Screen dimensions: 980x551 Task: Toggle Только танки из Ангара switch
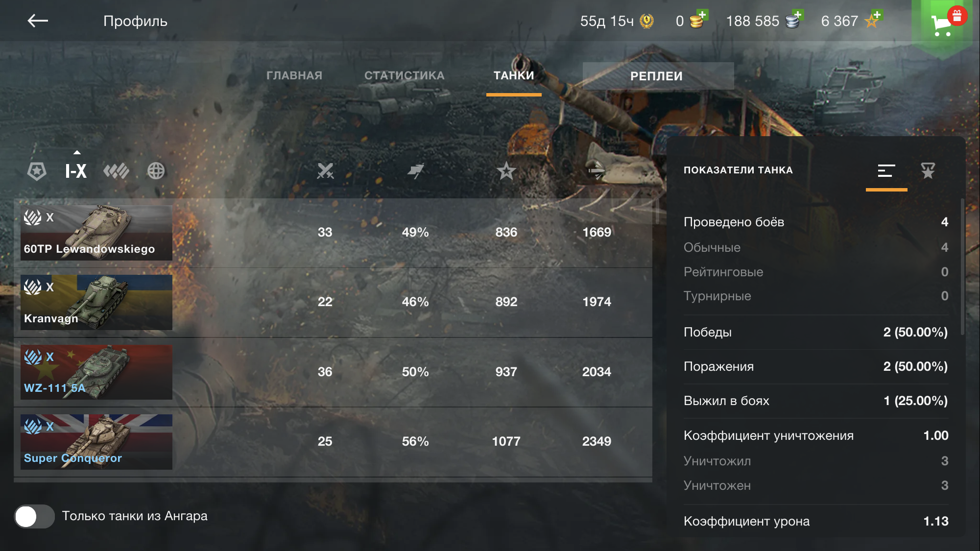34,516
